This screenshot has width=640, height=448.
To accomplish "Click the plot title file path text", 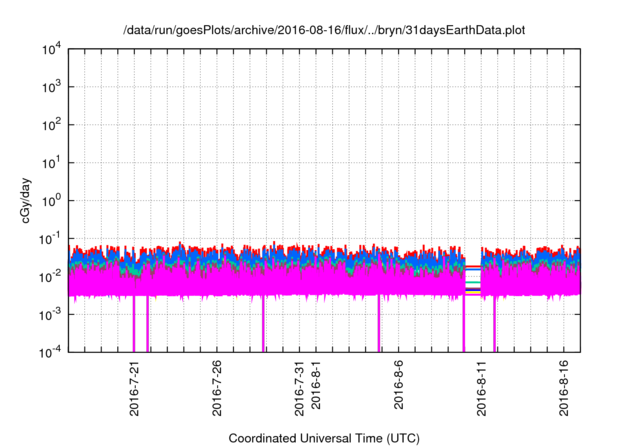I will tap(324, 30).
